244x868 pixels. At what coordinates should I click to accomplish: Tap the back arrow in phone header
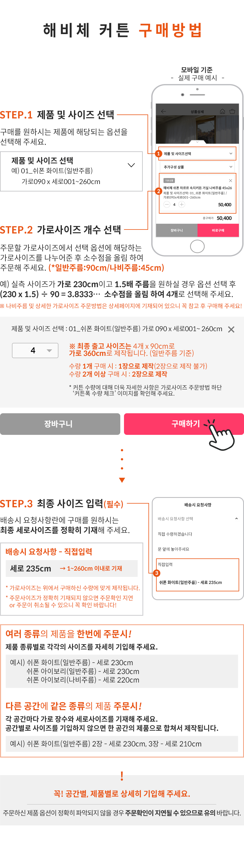[x=163, y=112]
